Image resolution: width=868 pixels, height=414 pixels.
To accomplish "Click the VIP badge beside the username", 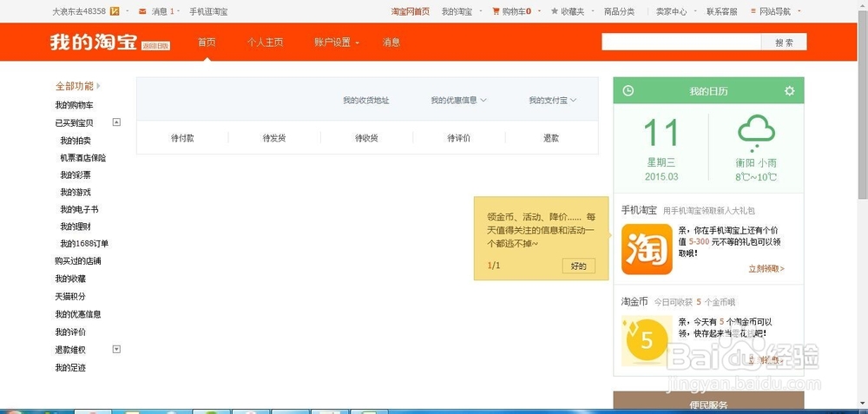I will [115, 11].
